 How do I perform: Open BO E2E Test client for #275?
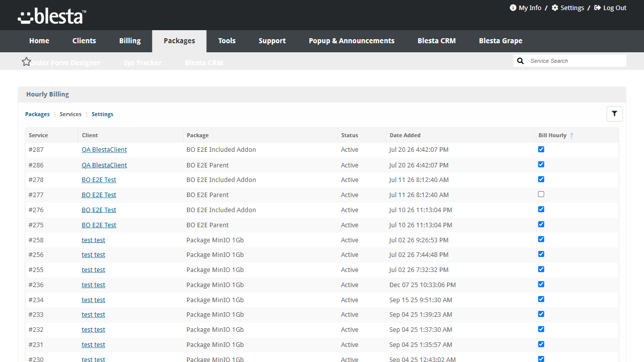(x=99, y=225)
